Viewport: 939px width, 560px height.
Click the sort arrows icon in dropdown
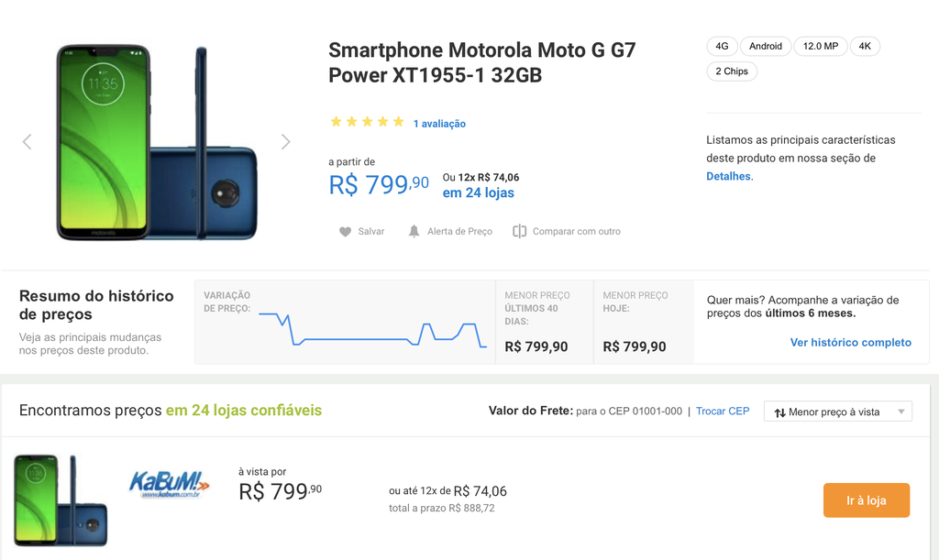click(x=779, y=412)
